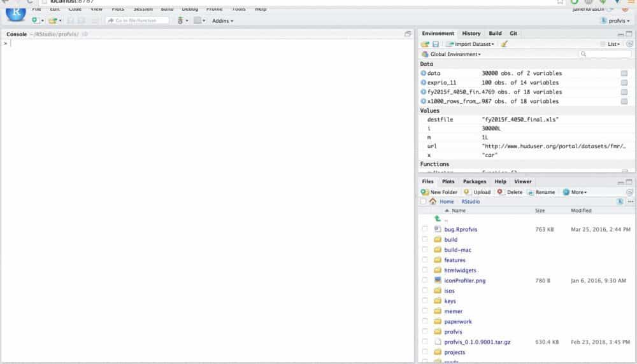This screenshot has width=637, height=364.
Task: Click the bug.Rprofvis file icon
Action: pos(438,229)
